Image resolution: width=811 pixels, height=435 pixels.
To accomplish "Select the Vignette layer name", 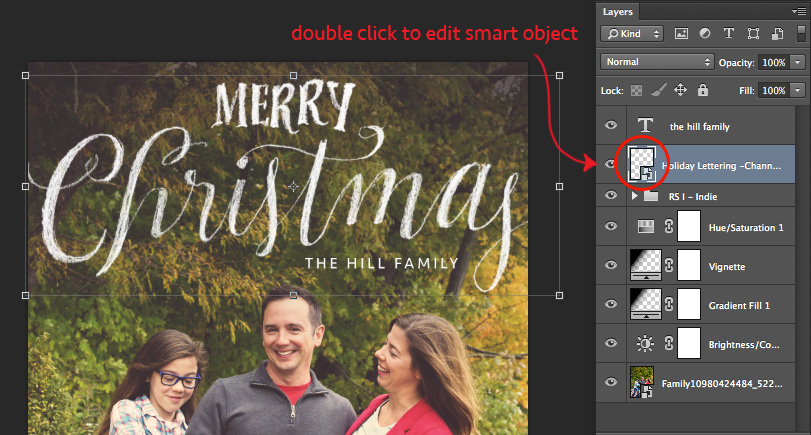I will coord(727,267).
